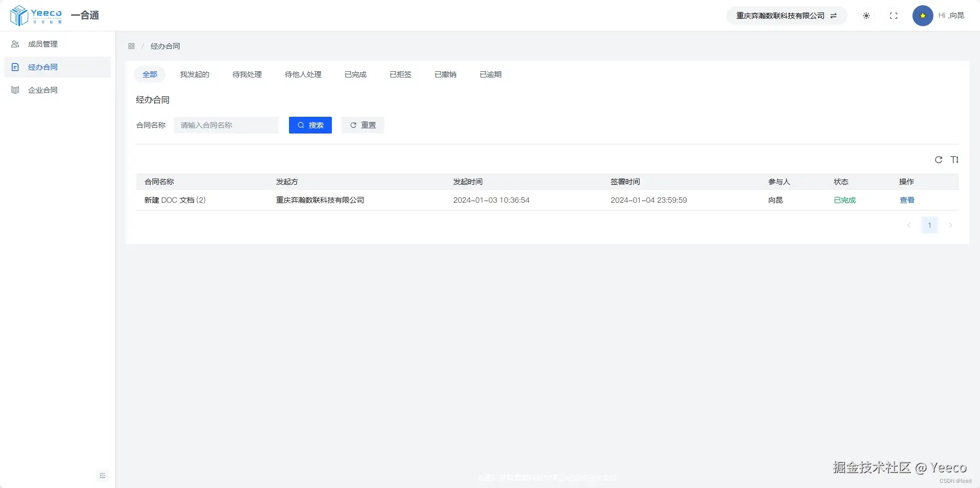Toggle the light/dark theme sun icon

[x=866, y=16]
